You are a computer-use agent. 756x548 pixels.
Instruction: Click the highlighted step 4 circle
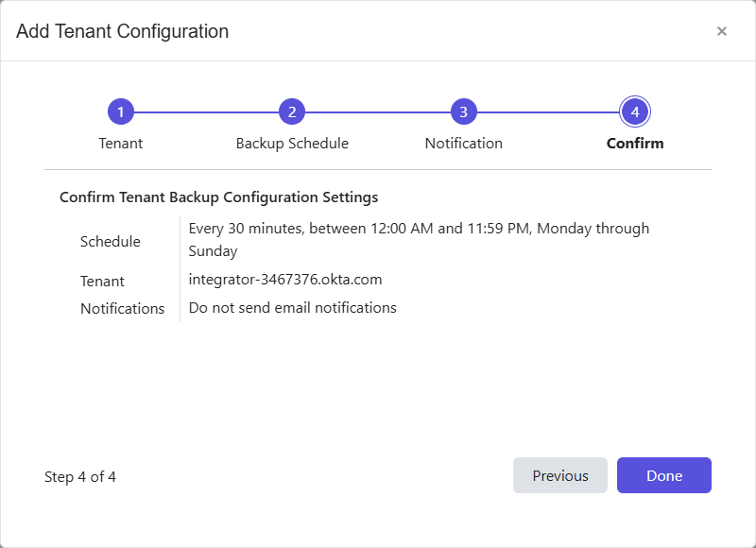634,111
